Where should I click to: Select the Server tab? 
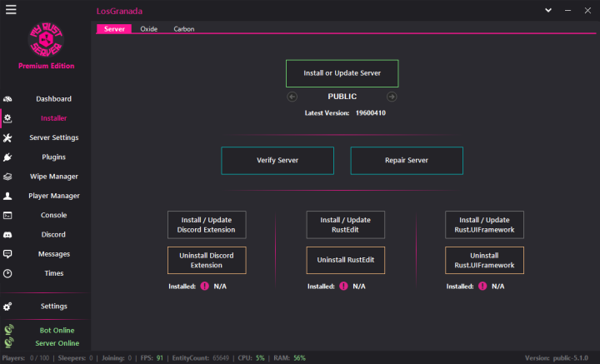click(x=114, y=28)
